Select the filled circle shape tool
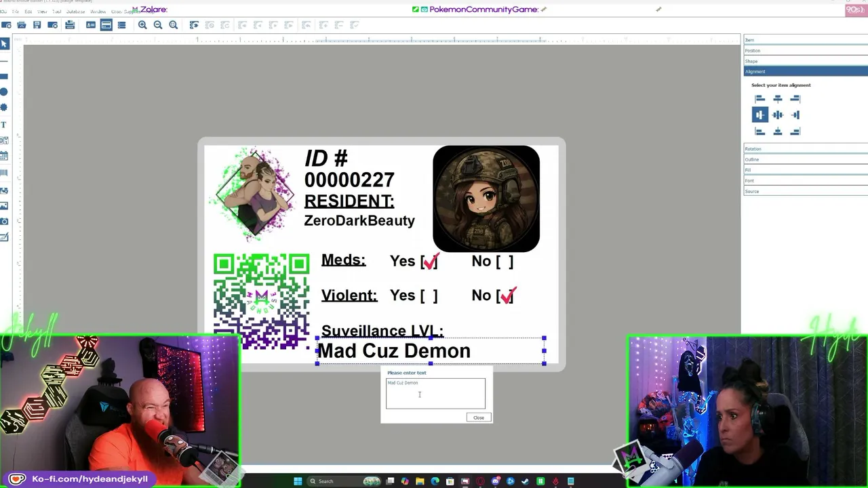Image resolution: width=868 pixels, height=488 pixels. point(3,92)
